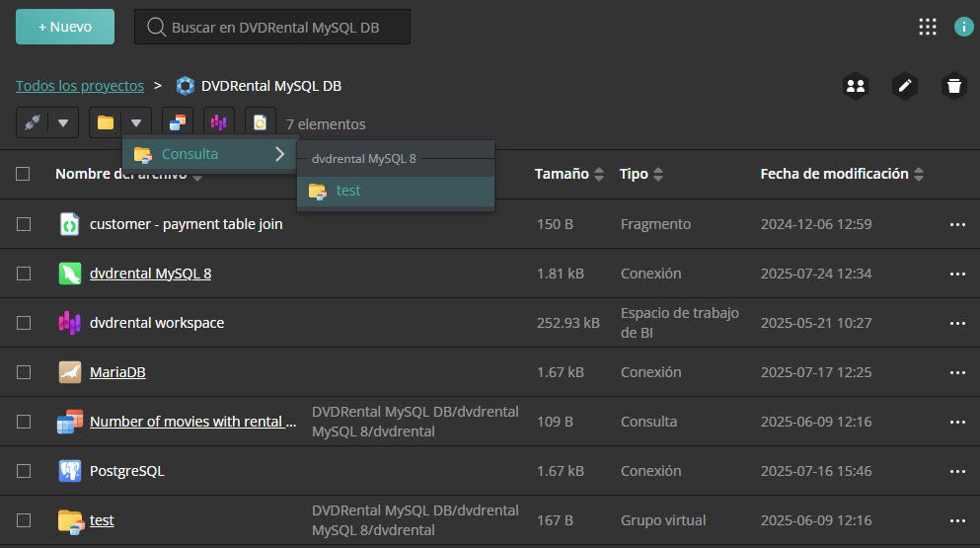
Task: Click the pink BI workspace toolbar icon
Action: pos(219,123)
